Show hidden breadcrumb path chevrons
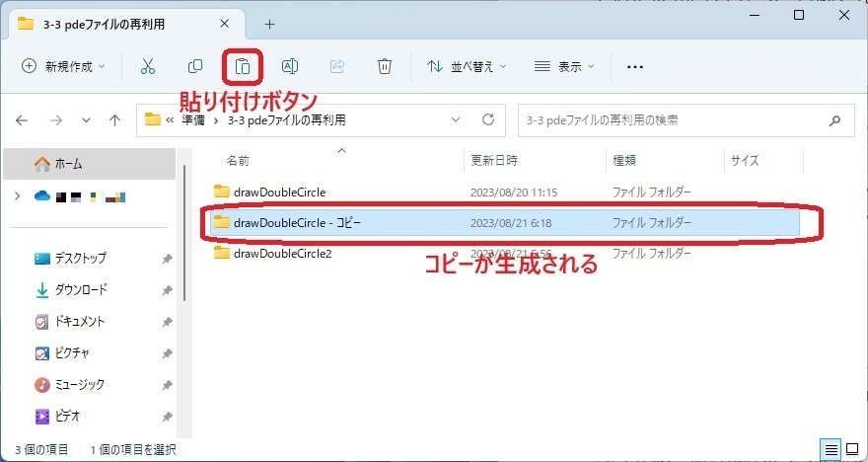 point(171,120)
